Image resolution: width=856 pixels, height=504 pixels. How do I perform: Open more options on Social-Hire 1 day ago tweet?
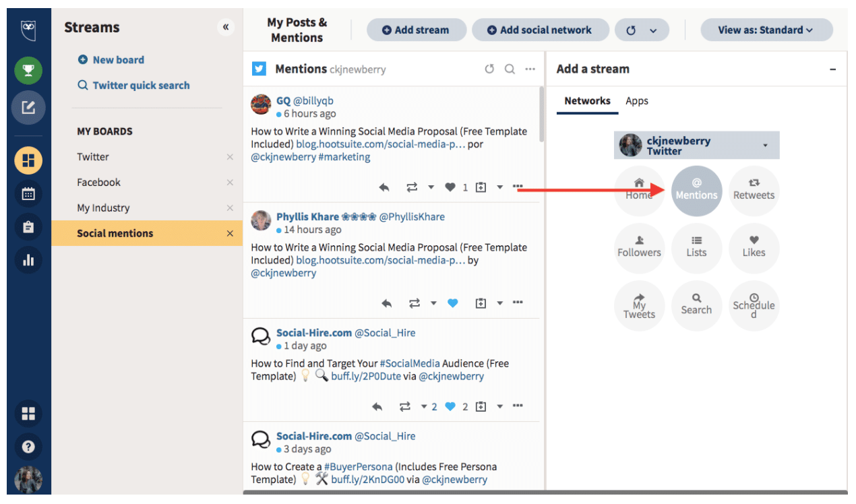(518, 406)
